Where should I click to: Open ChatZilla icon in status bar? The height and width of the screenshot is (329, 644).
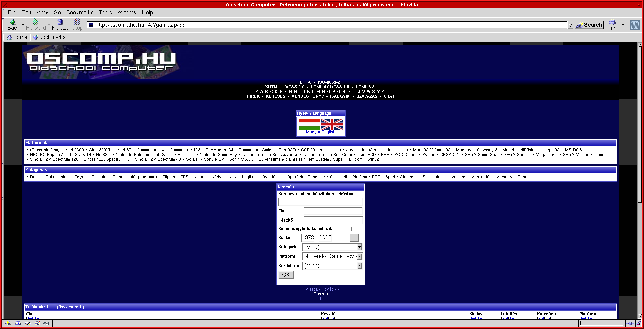pos(46,323)
